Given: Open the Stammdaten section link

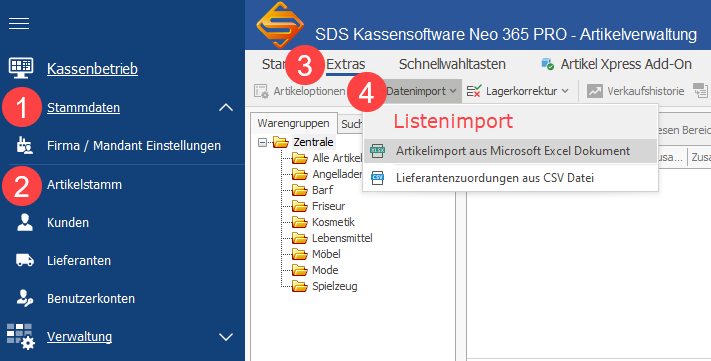Looking at the screenshot, I should (83, 107).
